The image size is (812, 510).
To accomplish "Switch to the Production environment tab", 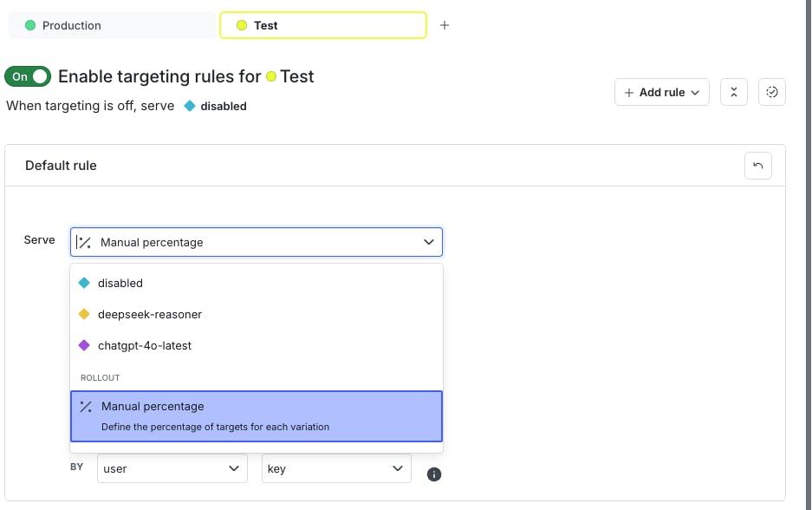I will 111,25.
